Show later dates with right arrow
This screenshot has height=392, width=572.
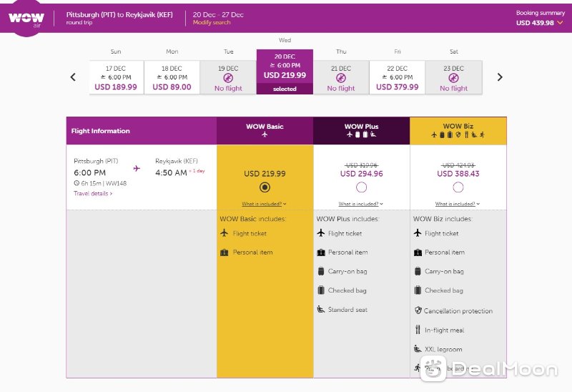coord(500,77)
